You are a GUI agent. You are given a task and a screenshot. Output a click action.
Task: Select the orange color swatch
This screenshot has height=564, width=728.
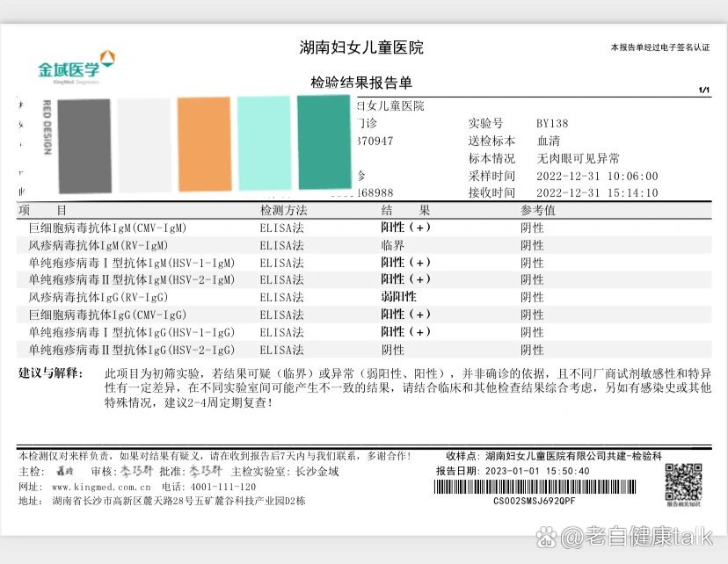click(203, 144)
